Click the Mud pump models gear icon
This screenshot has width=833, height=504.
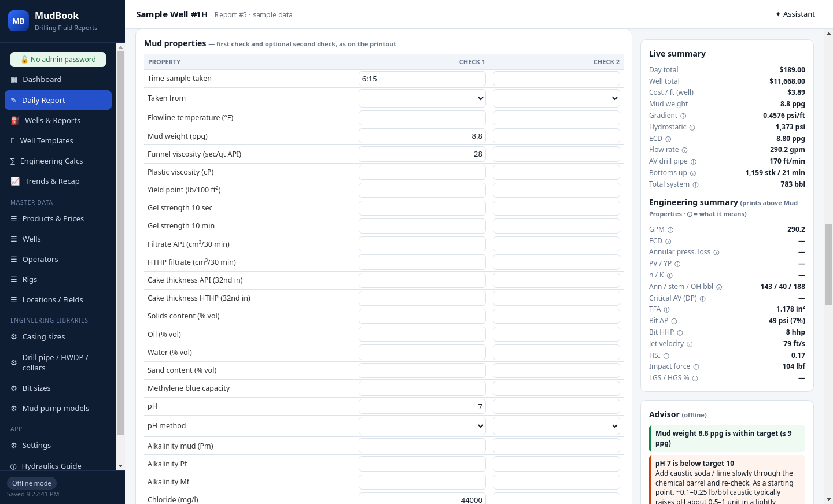point(14,408)
